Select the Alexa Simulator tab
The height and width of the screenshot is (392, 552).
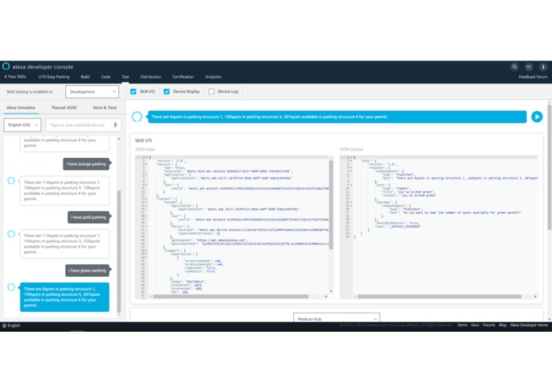click(x=21, y=108)
